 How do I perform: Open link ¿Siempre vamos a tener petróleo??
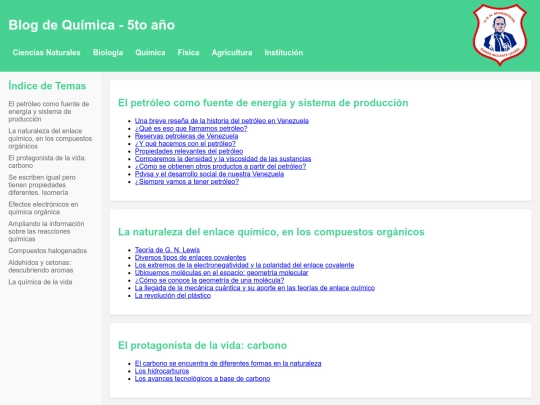[x=187, y=181]
